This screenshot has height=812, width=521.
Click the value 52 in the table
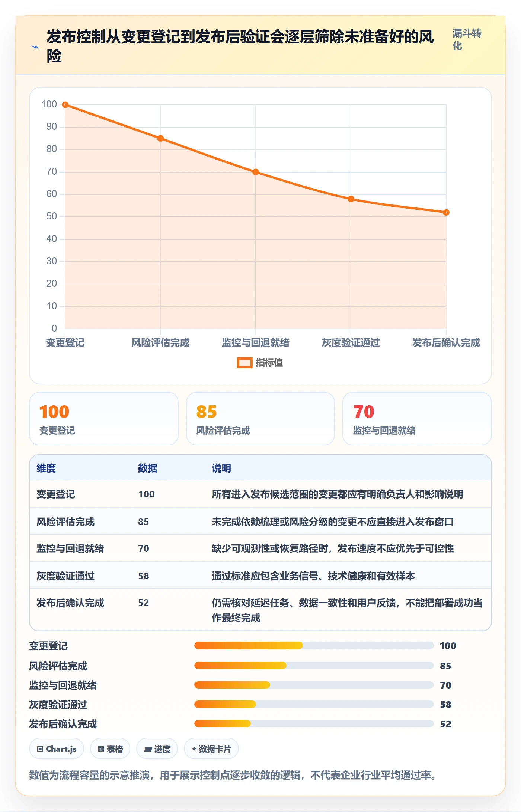point(144,603)
